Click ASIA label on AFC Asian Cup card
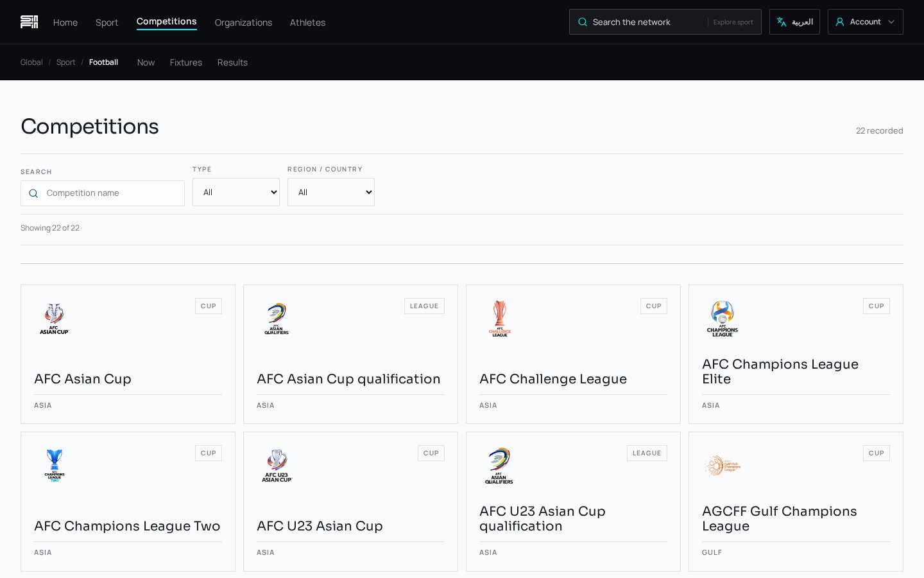This screenshot has width=924, height=578. click(x=43, y=405)
